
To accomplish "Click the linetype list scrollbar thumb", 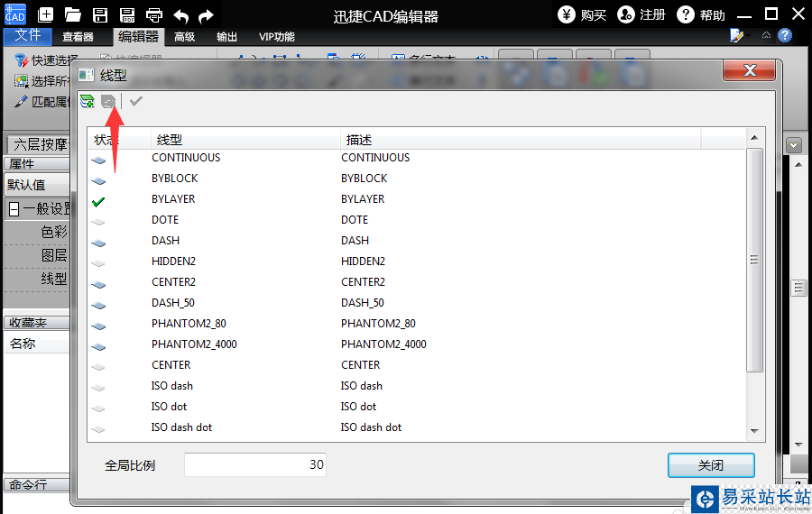I will 754,260.
